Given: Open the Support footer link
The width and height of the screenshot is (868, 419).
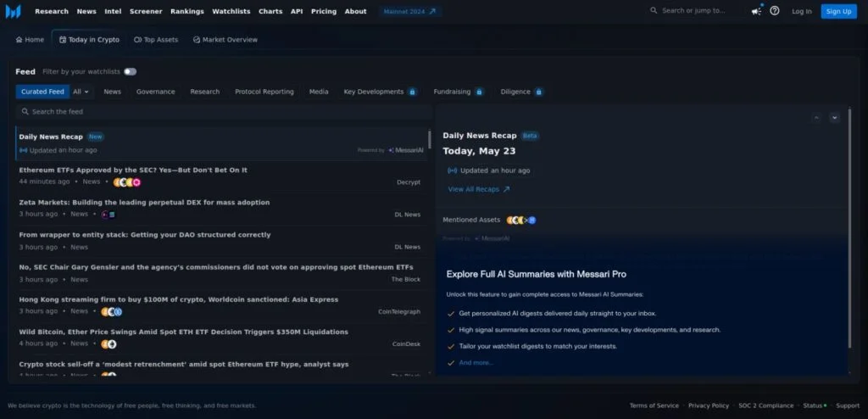Looking at the screenshot, I should [848, 405].
